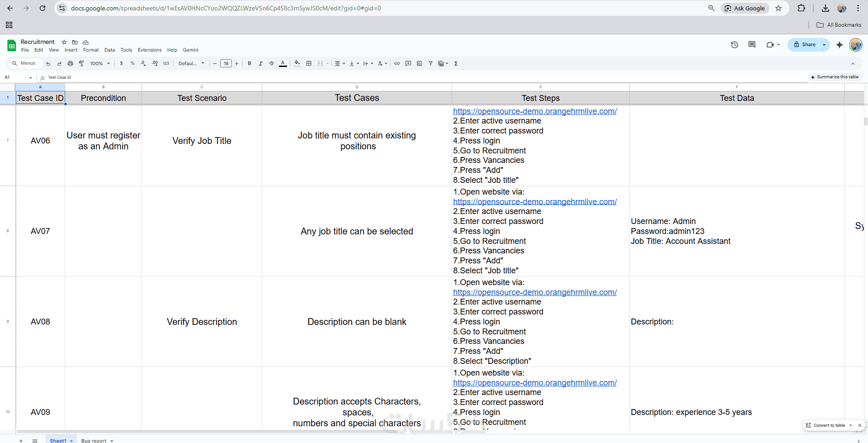Viewport: 868px width, 443px height.
Task: Open the comments panel icon
Action: tap(752, 44)
